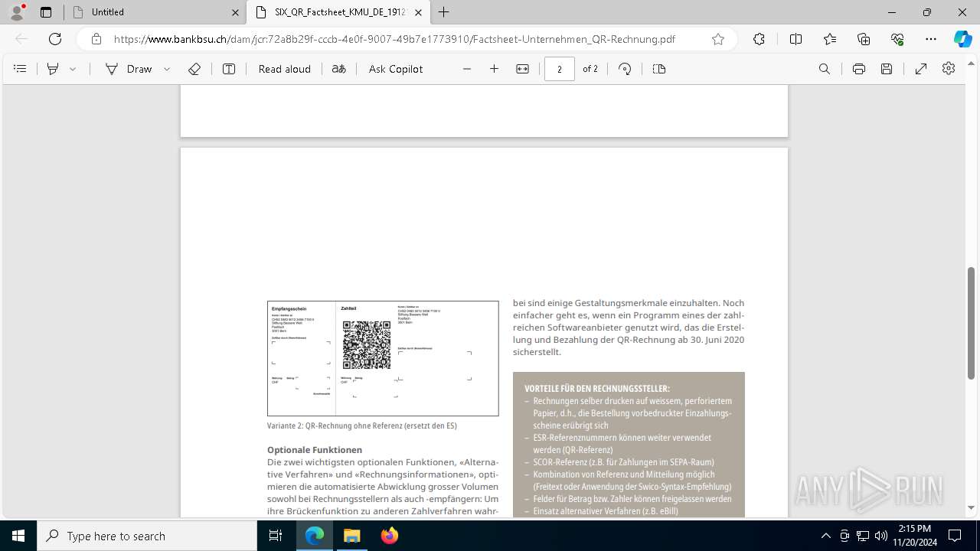Open Browser essentials
The height and width of the screenshot is (551, 980).
pyautogui.click(x=897, y=39)
